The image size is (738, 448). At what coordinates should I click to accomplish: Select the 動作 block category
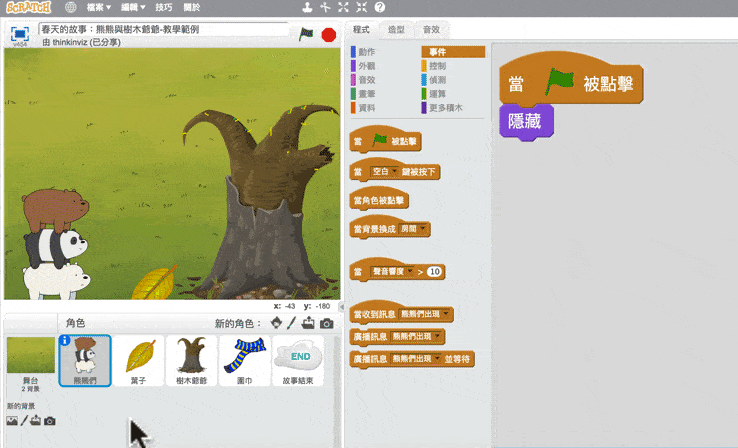click(363, 52)
